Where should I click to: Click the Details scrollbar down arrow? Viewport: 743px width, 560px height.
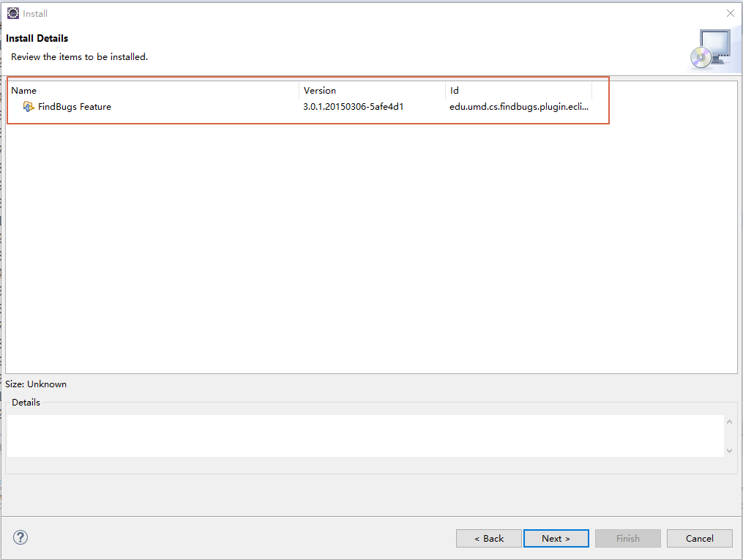pyautogui.click(x=729, y=451)
